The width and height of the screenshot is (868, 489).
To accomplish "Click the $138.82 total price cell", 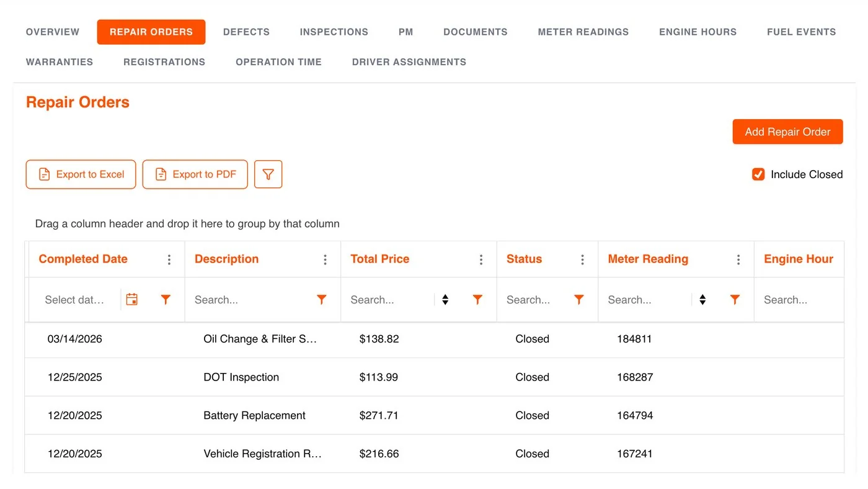I will [379, 339].
